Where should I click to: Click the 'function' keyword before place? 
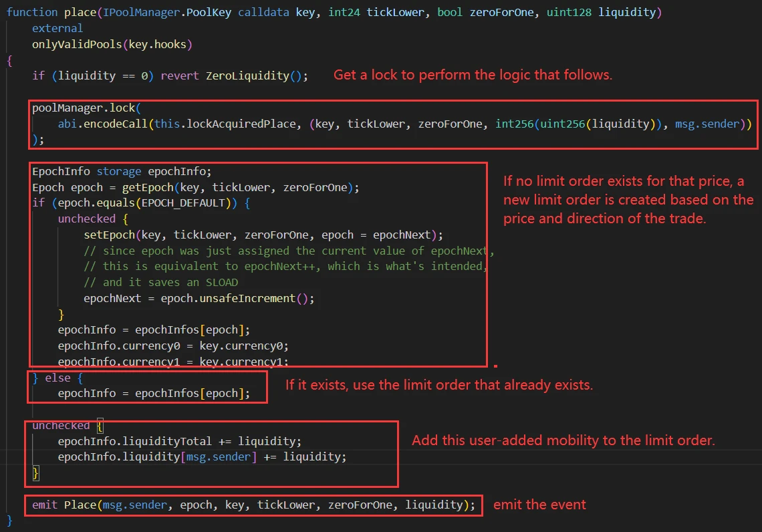[x=32, y=13]
